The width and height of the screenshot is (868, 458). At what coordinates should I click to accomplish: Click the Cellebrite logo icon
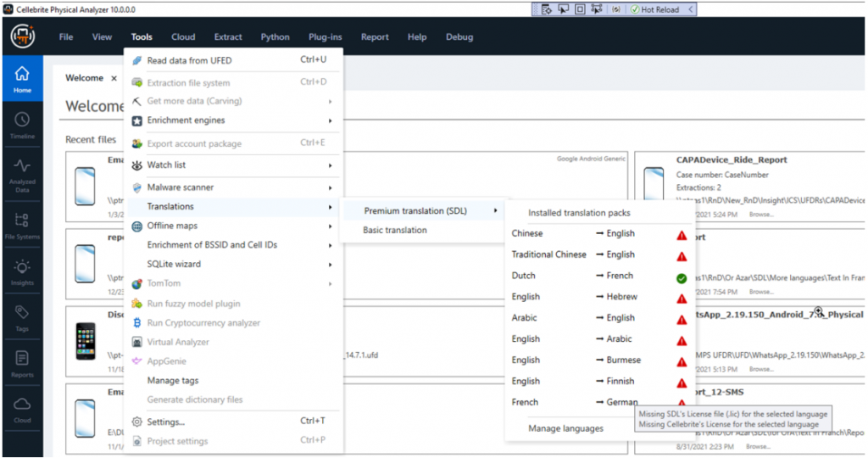tap(23, 36)
